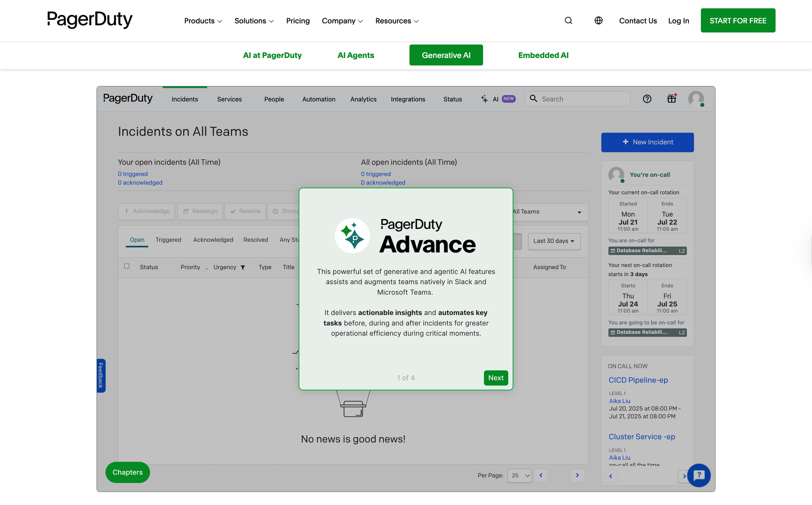812x505 pixels.
Task: Open the CICD Pipeline-ep link
Action: pos(638,380)
